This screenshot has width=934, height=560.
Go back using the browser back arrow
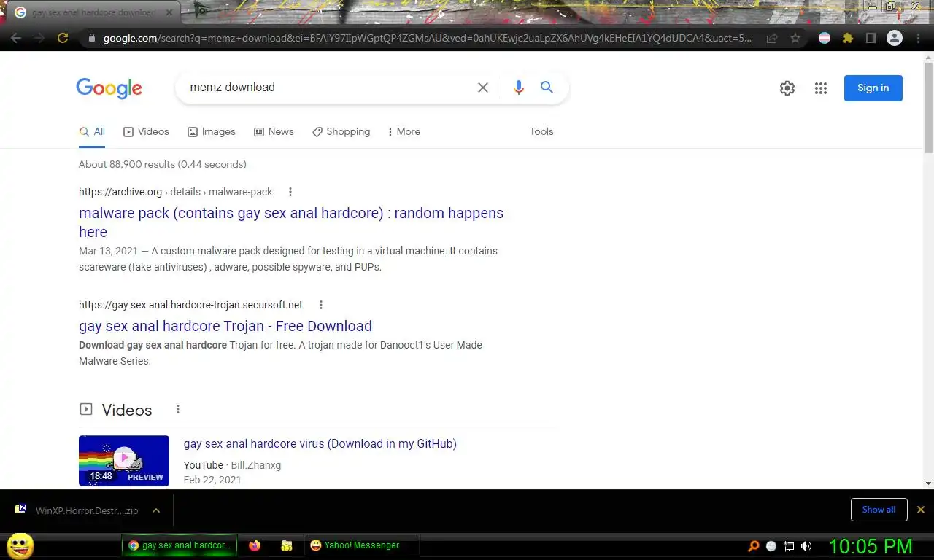coord(16,38)
